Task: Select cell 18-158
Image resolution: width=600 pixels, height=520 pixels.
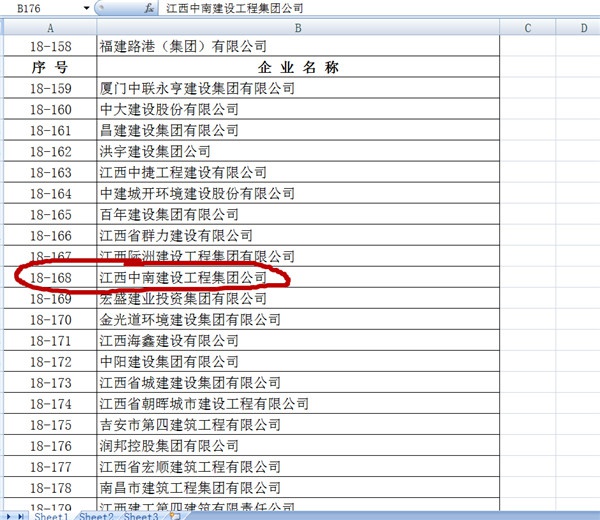Action: pos(50,46)
